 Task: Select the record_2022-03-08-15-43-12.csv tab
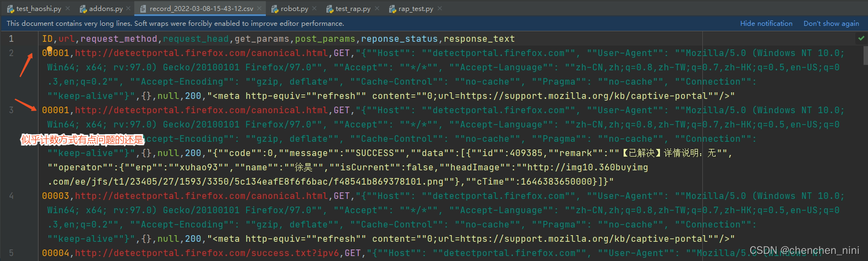tap(201, 9)
